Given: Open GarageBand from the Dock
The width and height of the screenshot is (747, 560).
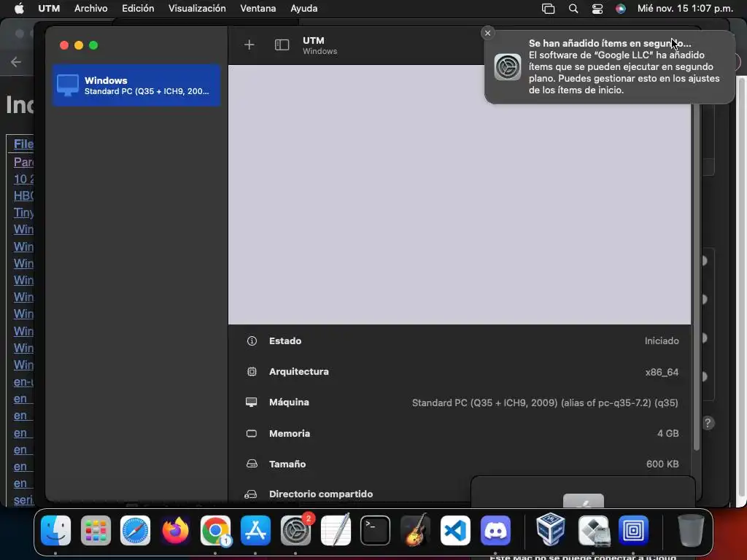Looking at the screenshot, I should (415, 530).
